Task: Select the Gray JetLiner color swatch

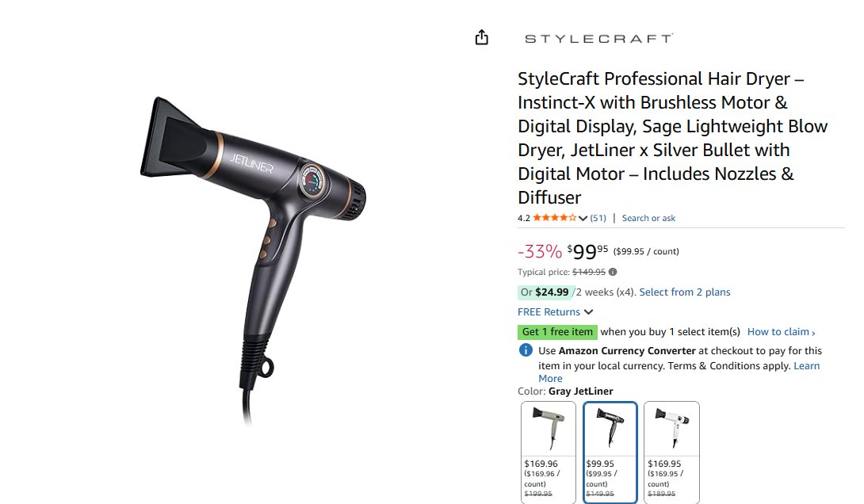Action: [610, 452]
